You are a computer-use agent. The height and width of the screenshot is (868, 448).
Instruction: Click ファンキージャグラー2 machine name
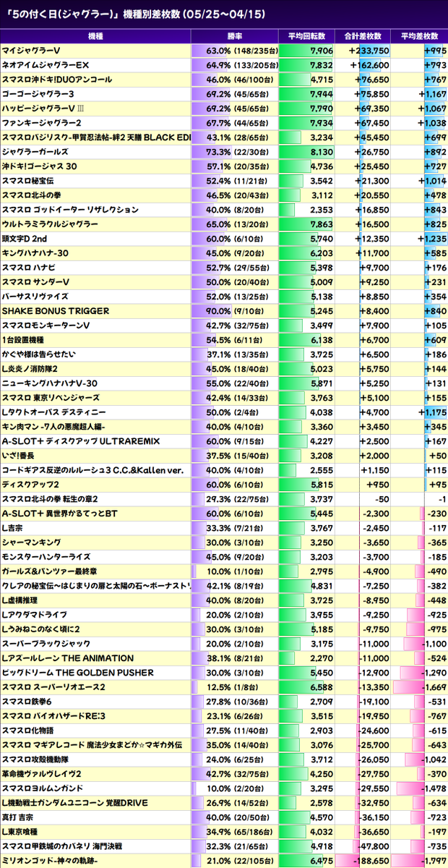coord(41,123)
